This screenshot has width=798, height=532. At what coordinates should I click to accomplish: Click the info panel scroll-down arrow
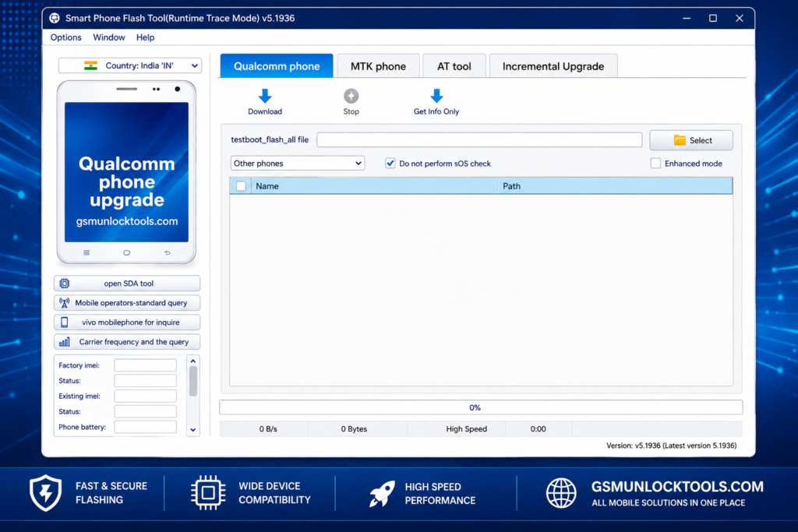[193, 430]
